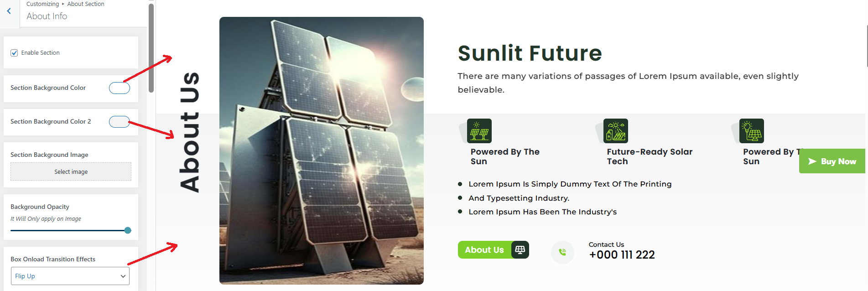The height and width of the screenshot is (291, 868).
Task: Click the green About Us button
Action: [x=493, y=249]
